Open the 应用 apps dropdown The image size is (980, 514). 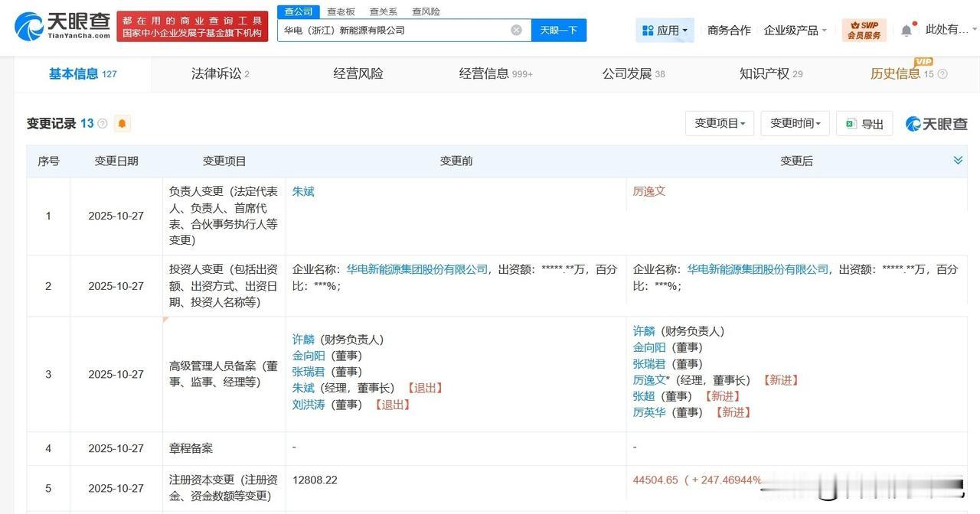[665, 30]
